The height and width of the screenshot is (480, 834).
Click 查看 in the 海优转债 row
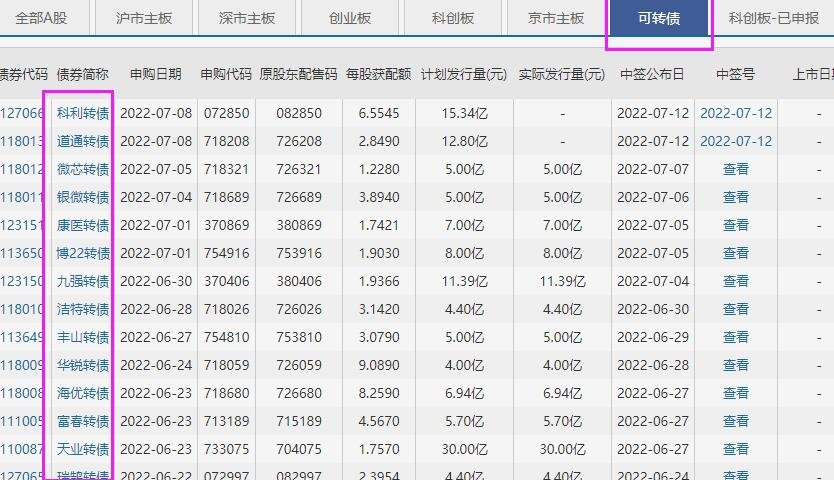click(736, 393)
